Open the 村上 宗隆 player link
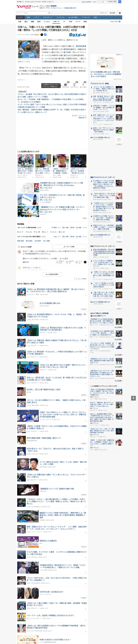Image resolution: width=138 pixels, height=644 pixels. 46,241
